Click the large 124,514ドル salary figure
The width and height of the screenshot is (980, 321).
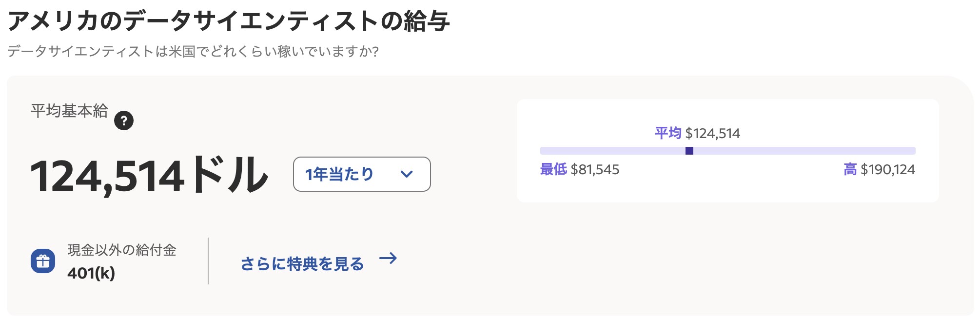tap(149, 175)
